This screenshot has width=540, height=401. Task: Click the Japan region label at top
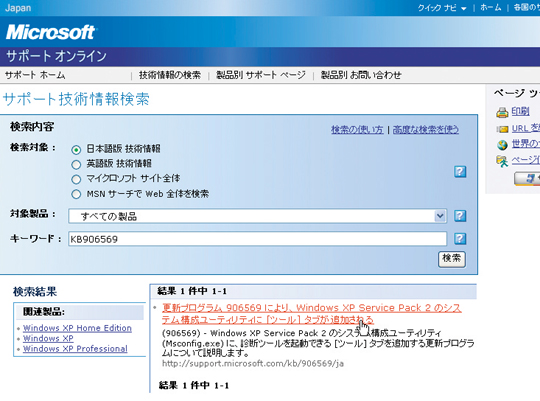(18, 8)
